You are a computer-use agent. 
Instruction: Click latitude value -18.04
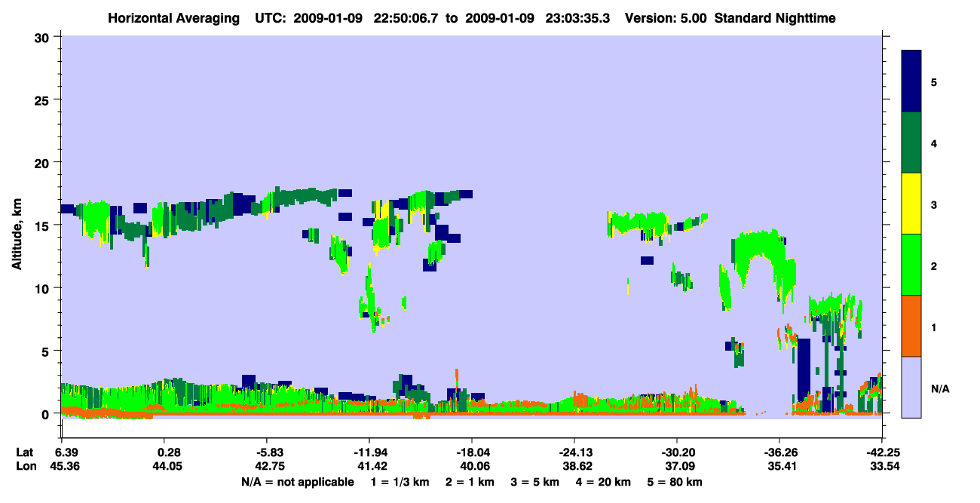[x=472, y=452]
